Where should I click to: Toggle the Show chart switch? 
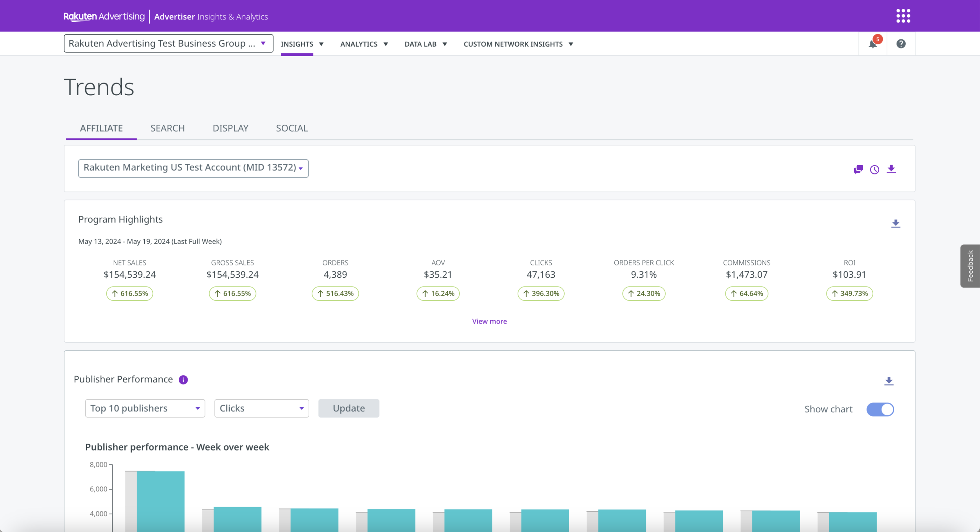pos(880,409)
